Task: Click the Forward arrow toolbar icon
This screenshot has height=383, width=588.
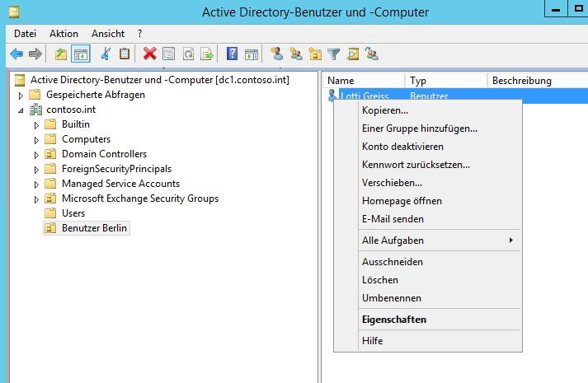Action: [x=35, y=54]
